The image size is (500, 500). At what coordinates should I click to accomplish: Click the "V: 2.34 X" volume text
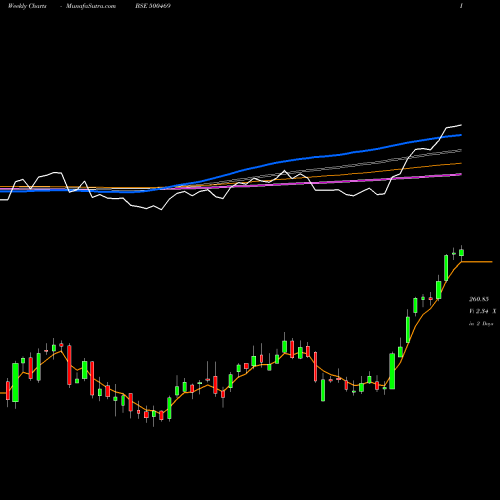[482, 311]
